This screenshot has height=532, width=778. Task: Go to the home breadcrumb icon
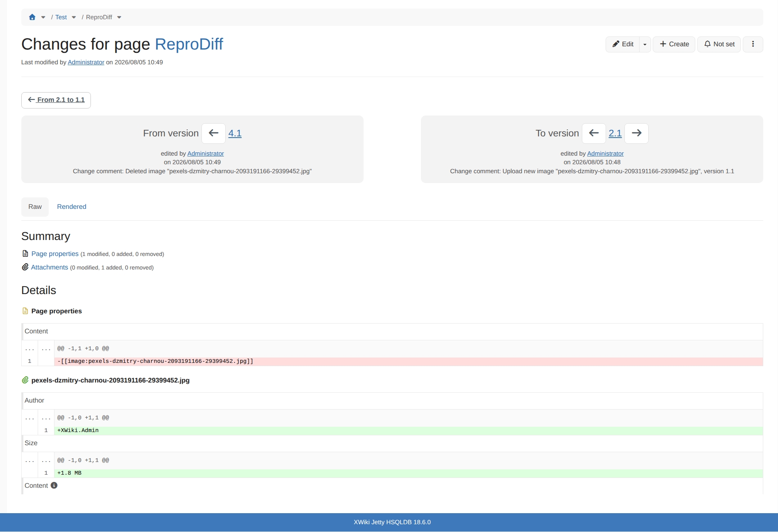(32, 17)
